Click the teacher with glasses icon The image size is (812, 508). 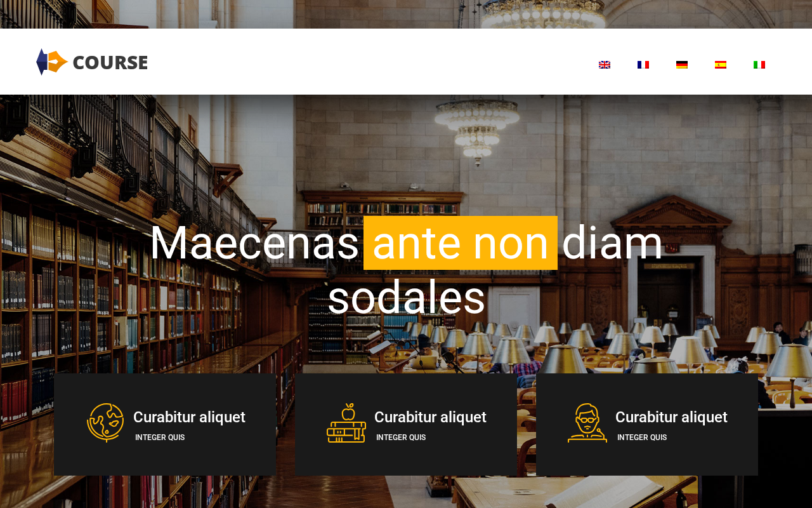[587, 422]
